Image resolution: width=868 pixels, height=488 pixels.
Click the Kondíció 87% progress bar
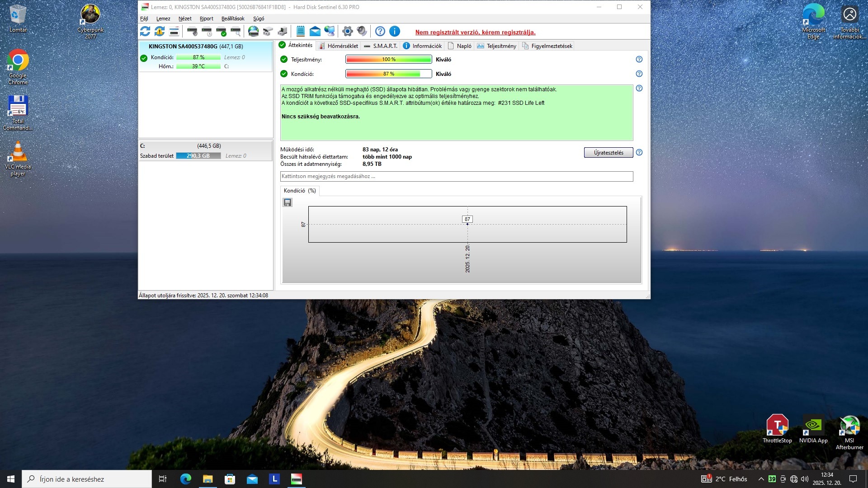pos(388,74)
